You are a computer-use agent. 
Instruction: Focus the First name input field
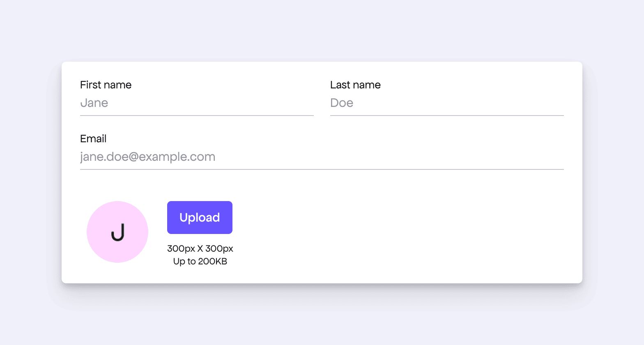(x=197, y=103)
